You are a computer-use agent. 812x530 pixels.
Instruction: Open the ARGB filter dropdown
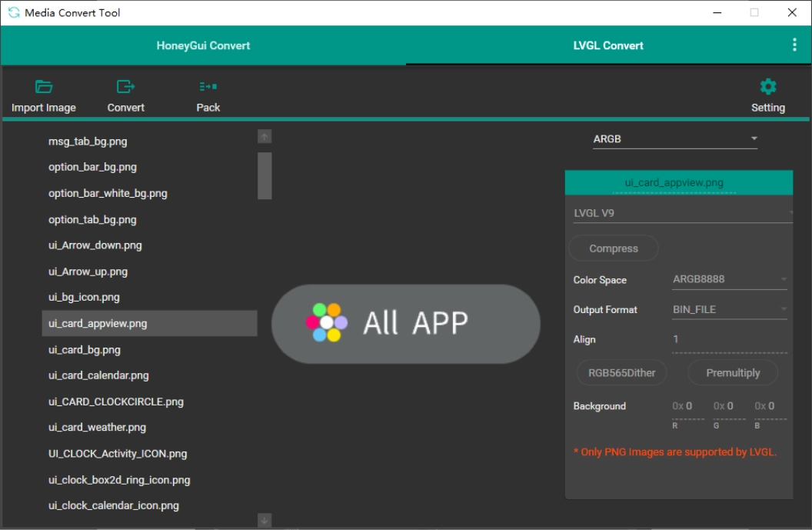675,139
